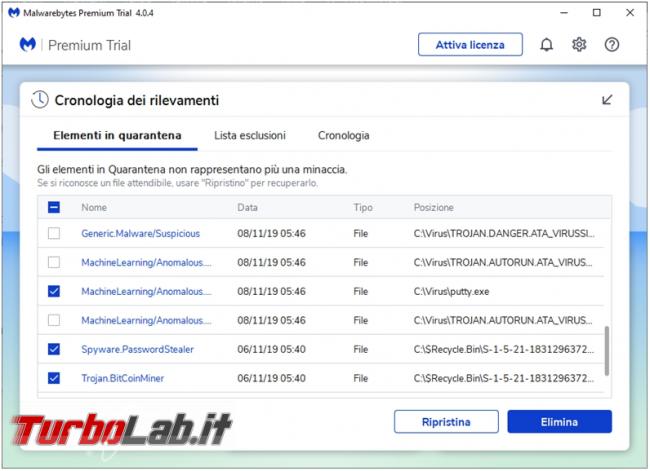
Task: Toggle the select-all checkbox in header
Action: [x=54, y=207]
